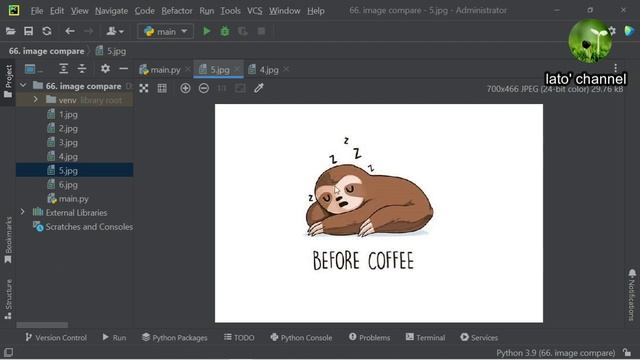Start debugging with the bug icon
Viewport: 640px width, 360px height.
click(224, 31)
